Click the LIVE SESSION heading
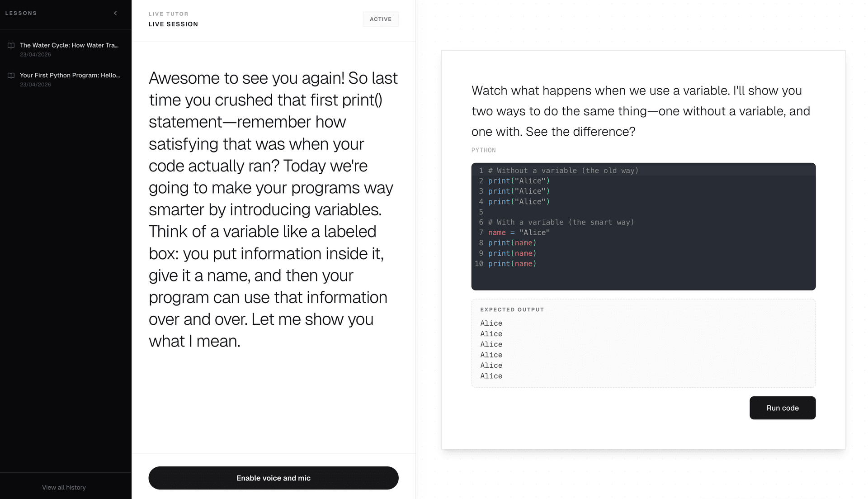The height and width of the screenshot is (499, 868). pyautogui.click(x=173, y=24)
